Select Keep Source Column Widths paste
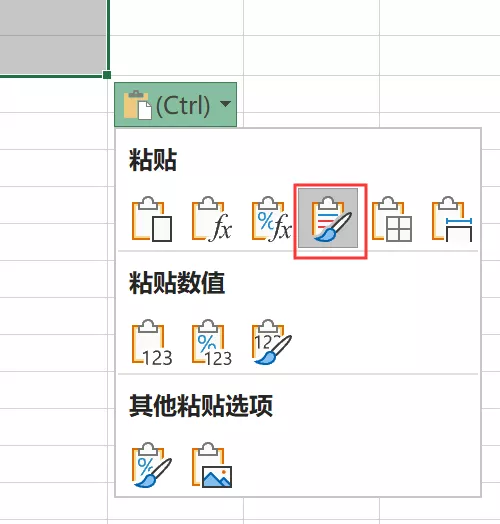 click(x=452, y=219)
